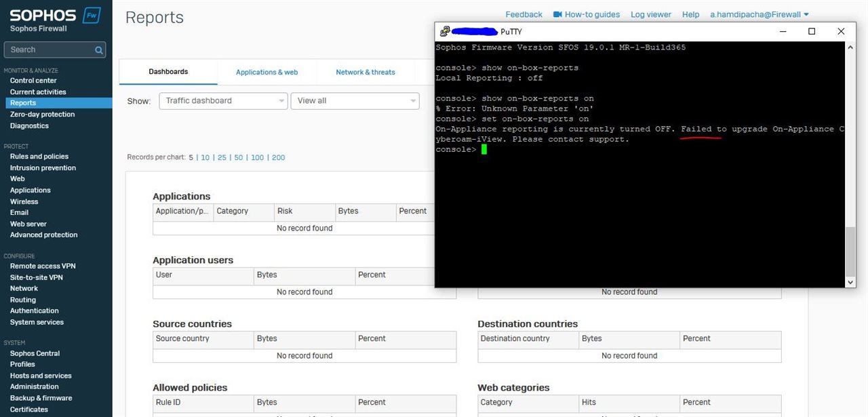Open Sophos Central menu item
Screen dimensions: 868x417
coord(35,354)
